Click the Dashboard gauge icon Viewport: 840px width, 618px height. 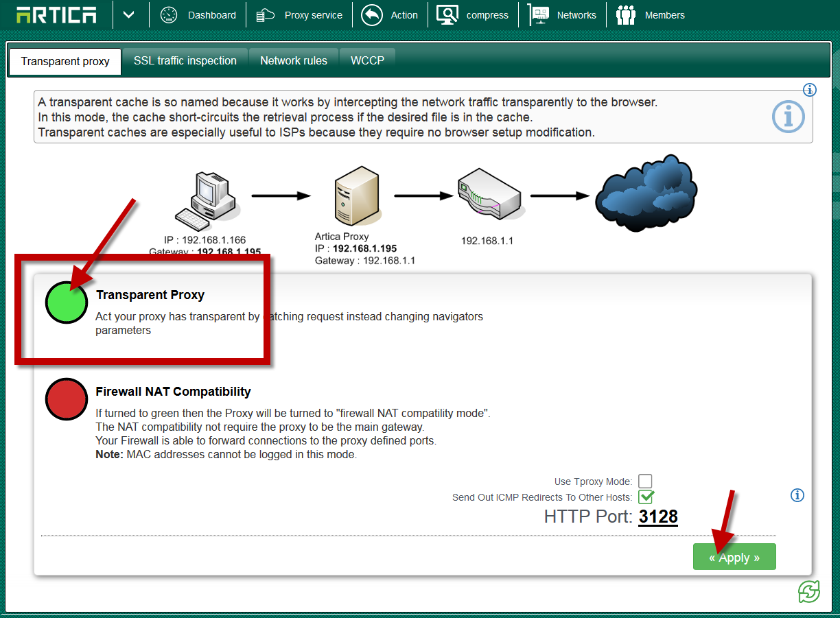[x=169, y=14]
